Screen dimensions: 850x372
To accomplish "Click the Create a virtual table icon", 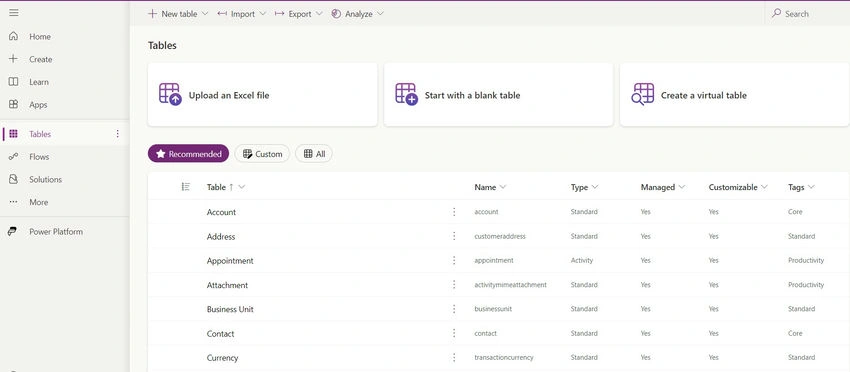I will point(643,94).
